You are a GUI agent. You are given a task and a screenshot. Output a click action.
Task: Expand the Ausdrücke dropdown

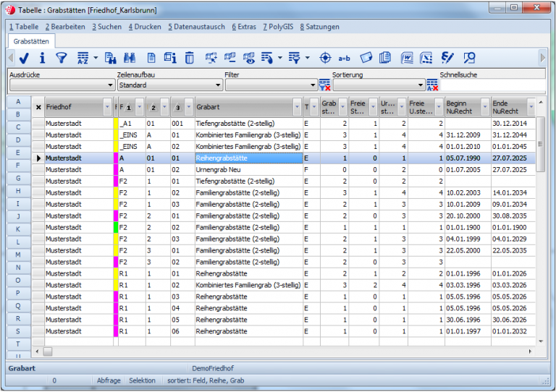(109, 85)
